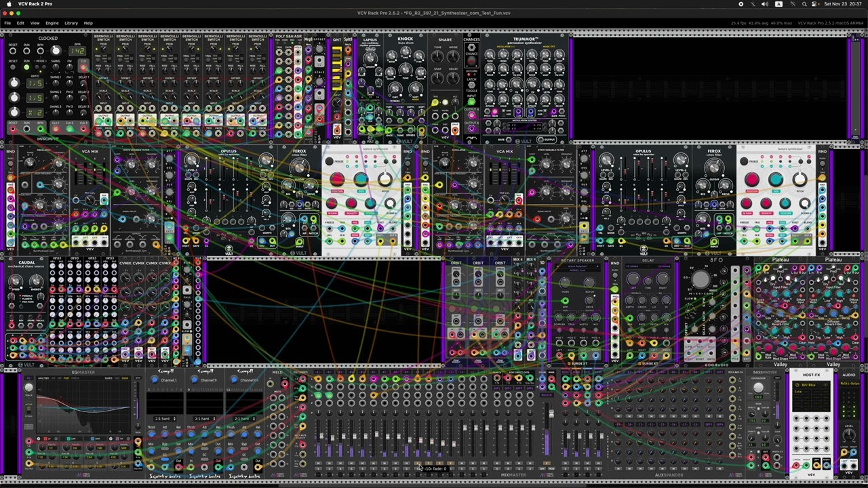
Task: Open the Help menu
Action: [88, 23]
